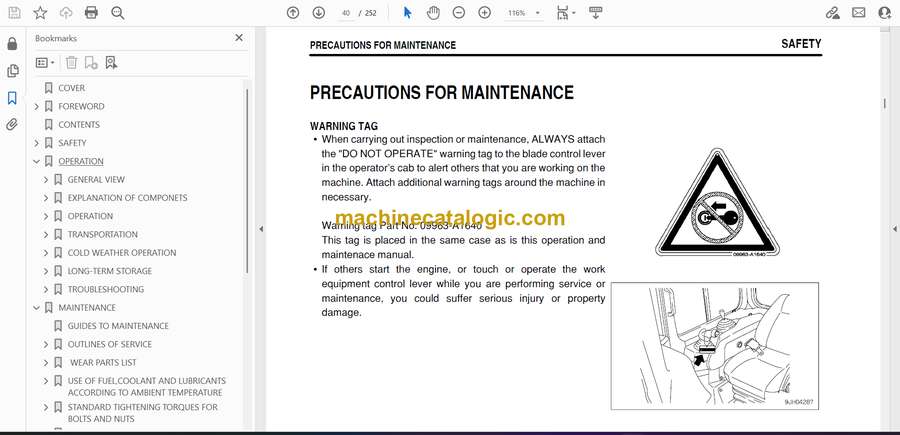Open the CONTENTS bookmark

(x=79, y=125)
